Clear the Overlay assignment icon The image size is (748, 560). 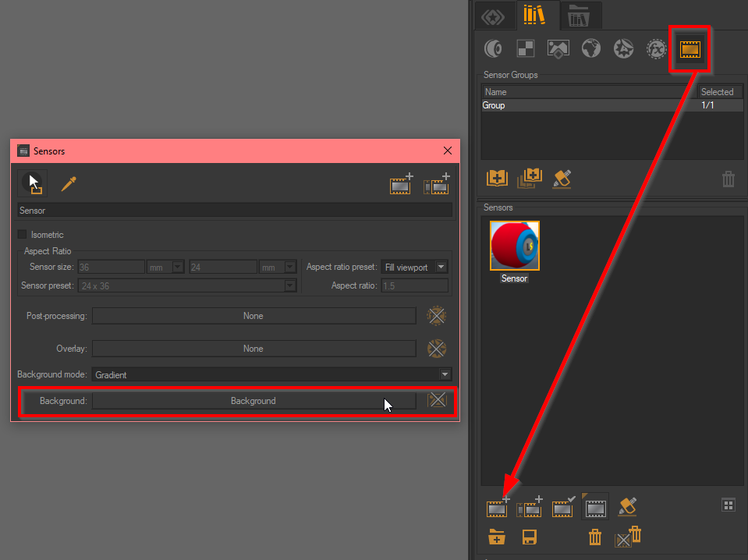point(437,349)
